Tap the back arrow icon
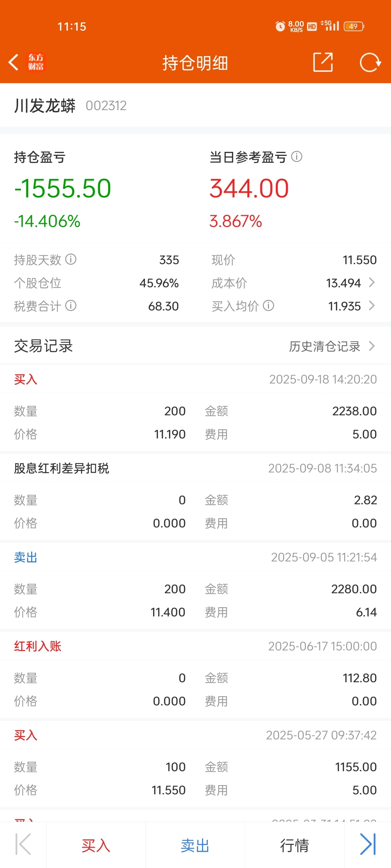391x868 pixels. click(14, 62)
